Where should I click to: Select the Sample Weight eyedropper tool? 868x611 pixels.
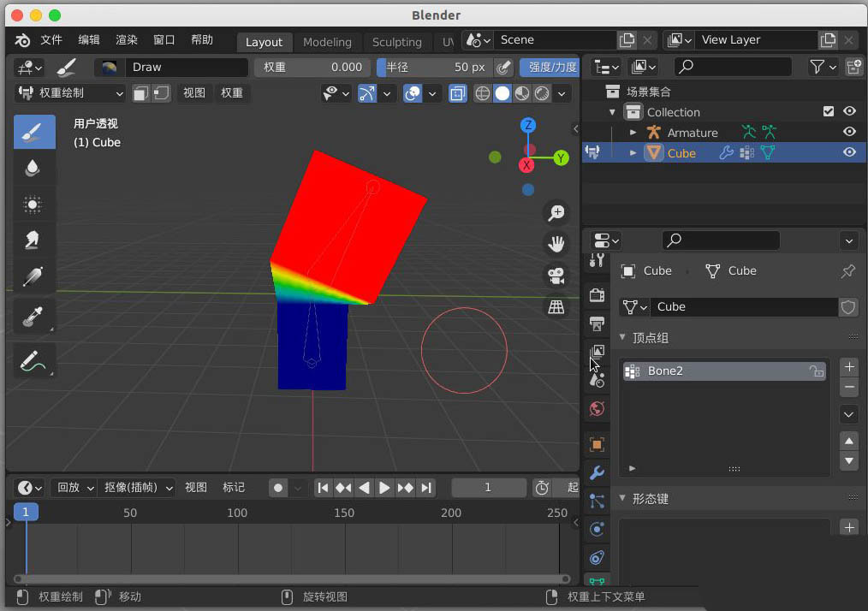33,317
